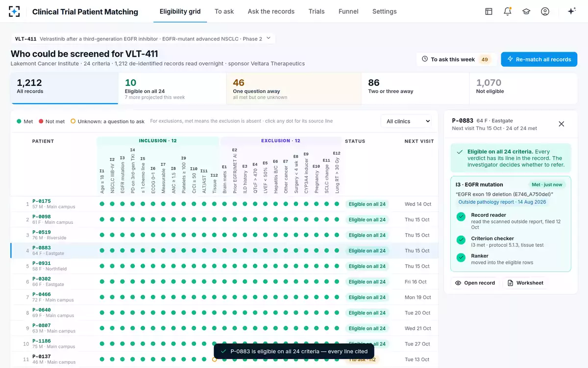
Task: Click the 'Tue 20 Oct' next visit date
Action: click(417, 313)
